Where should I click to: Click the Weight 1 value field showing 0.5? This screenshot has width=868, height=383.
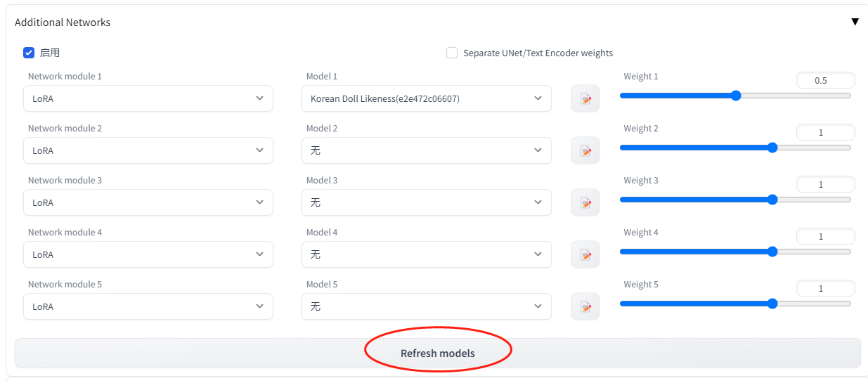825,81
